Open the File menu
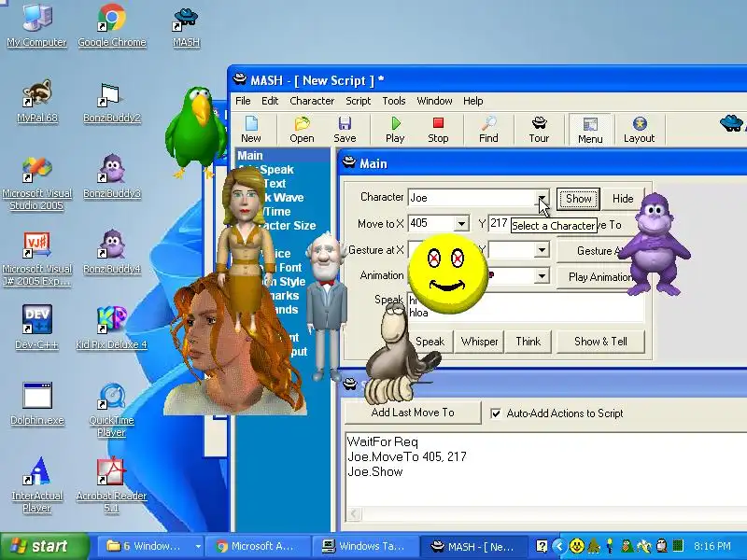Screen dimensions: 747x560 [x=243, y=101]
